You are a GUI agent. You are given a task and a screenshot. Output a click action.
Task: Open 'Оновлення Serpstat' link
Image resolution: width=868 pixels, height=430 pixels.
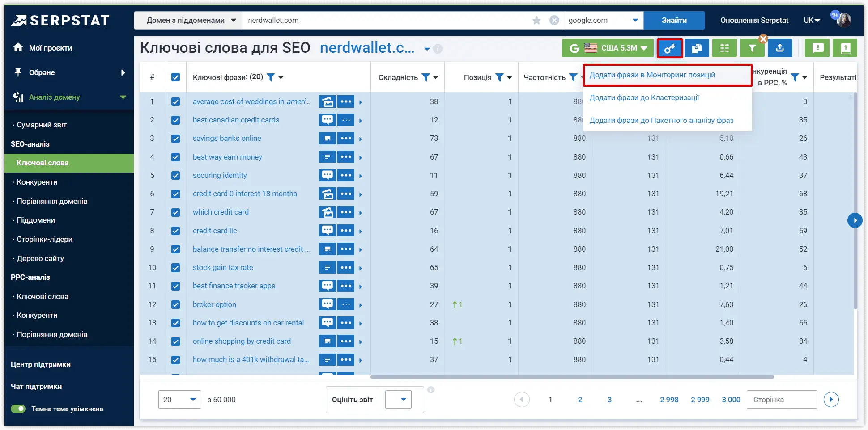(754, 20)
